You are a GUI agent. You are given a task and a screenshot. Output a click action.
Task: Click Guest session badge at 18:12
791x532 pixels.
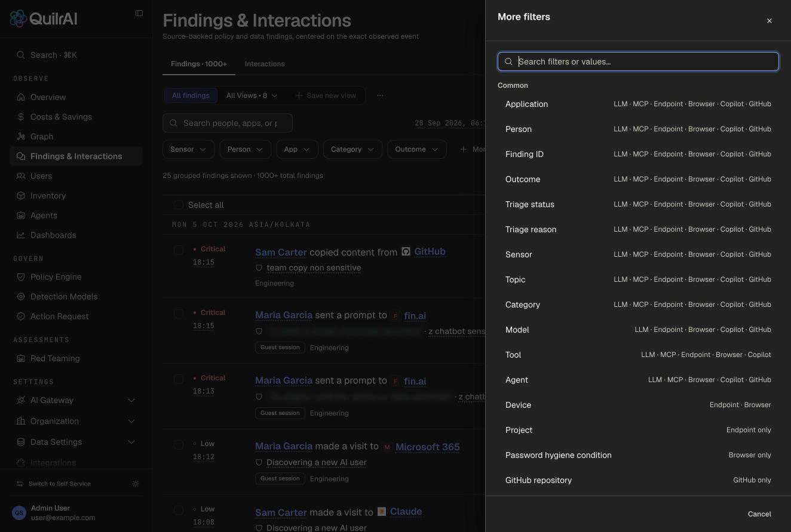(280, 478)
